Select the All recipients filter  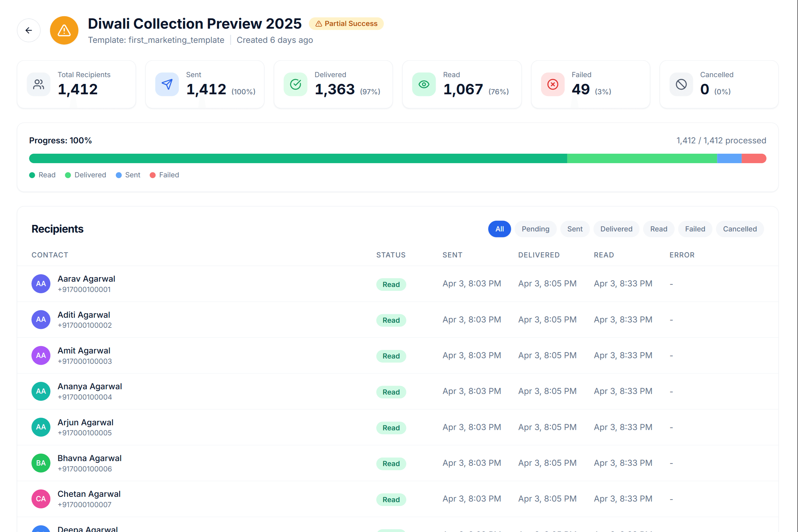pyautogui.click(x=499, y=229)
